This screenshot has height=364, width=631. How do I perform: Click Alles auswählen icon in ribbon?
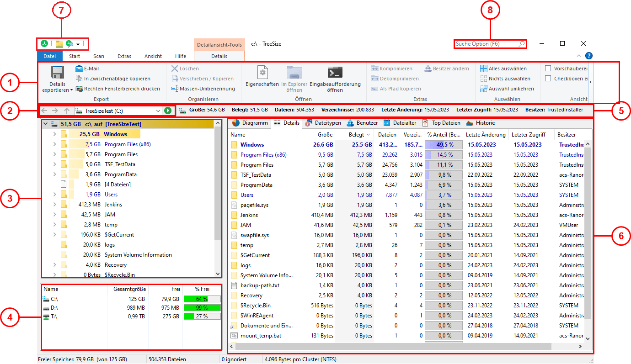[484, 69]
